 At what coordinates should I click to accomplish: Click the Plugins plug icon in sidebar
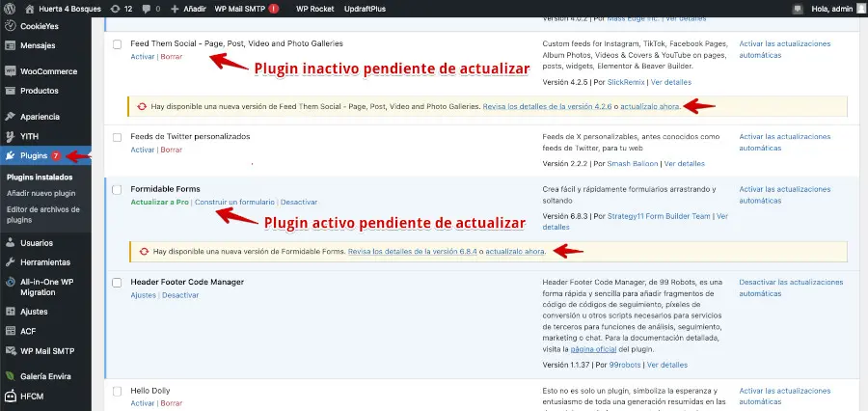pyautogui.click(x=10, y=155)
